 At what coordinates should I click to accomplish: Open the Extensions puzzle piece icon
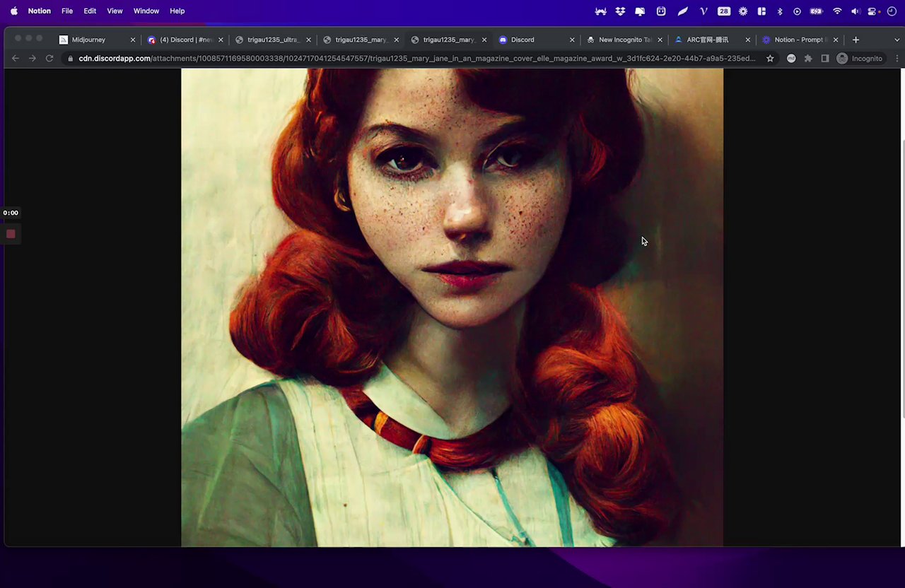click(808, 59)
